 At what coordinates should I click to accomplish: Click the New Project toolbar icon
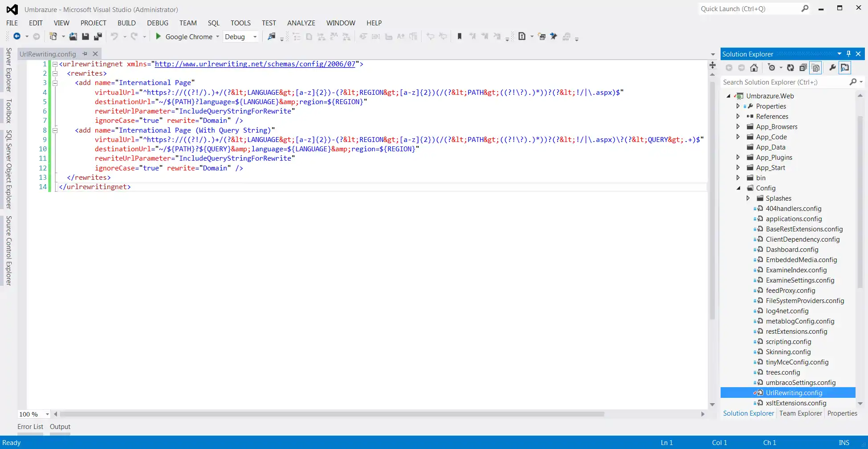(53, 36)
